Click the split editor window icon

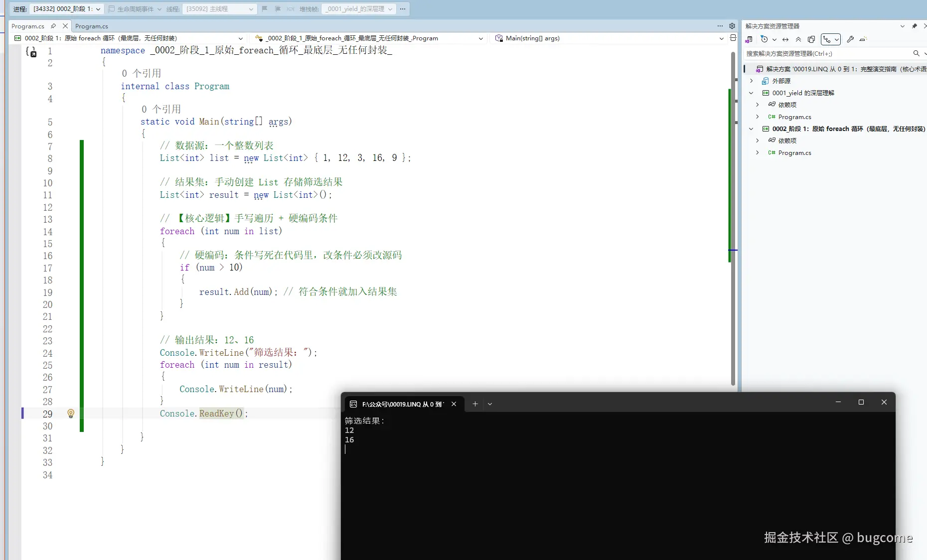click(x=733, y=38)
